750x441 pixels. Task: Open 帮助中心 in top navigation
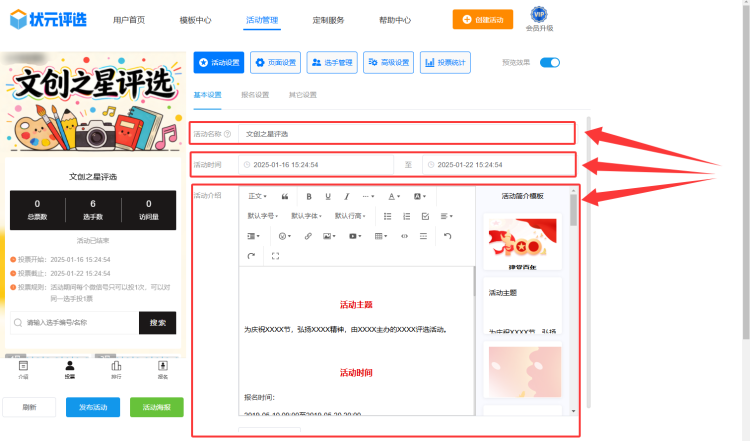[x=395, y=20]
